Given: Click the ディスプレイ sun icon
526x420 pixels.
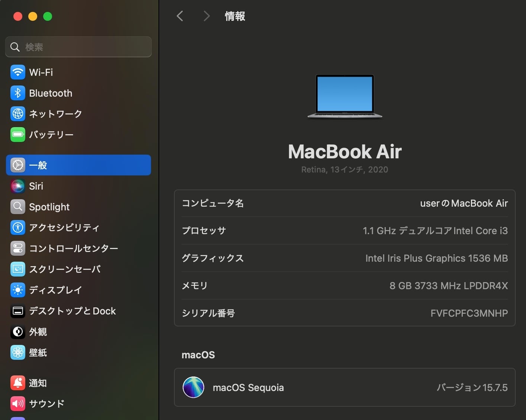Looking at the screenshot, I should (18, 290).
